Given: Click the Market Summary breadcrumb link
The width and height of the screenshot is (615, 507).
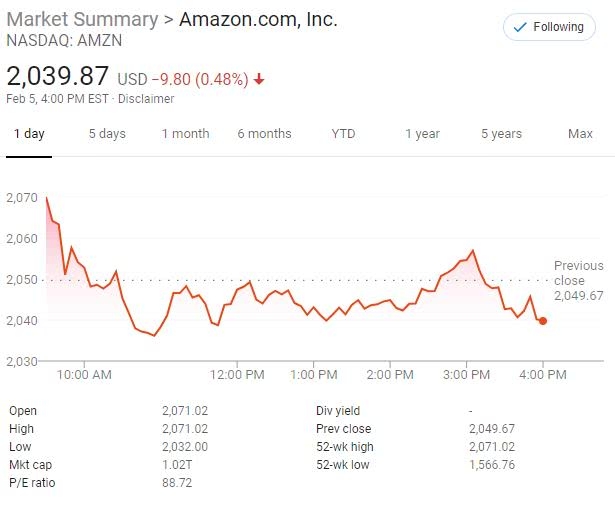Looking at the screenshot, I should click(x=82, y=20).
